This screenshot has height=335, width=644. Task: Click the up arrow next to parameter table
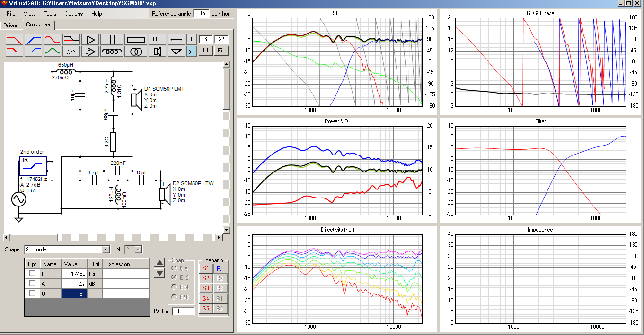(159, 263)
